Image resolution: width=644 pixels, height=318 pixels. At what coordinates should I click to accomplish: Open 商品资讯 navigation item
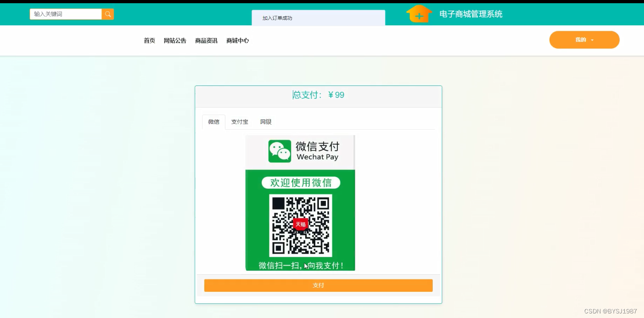pyautogui.click(x=207, y=40)
